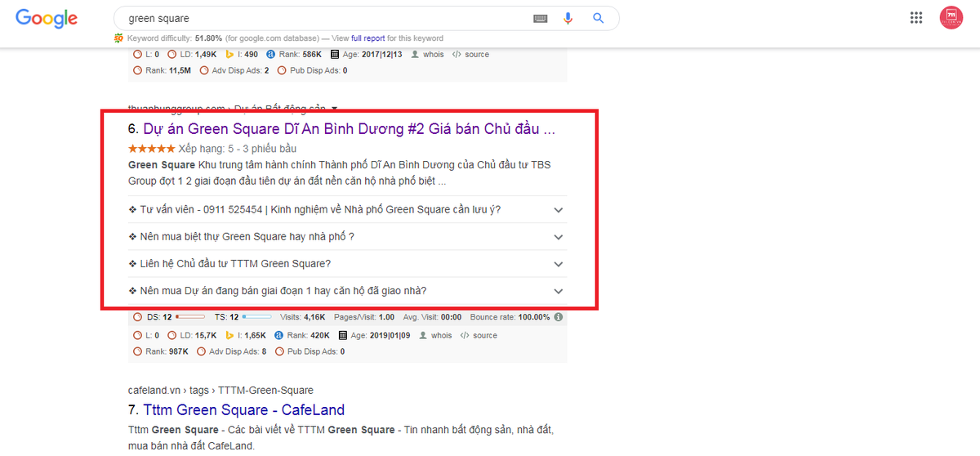Start voice search with microphone icon
Screen dimensions: 980x456
(568, 18)
